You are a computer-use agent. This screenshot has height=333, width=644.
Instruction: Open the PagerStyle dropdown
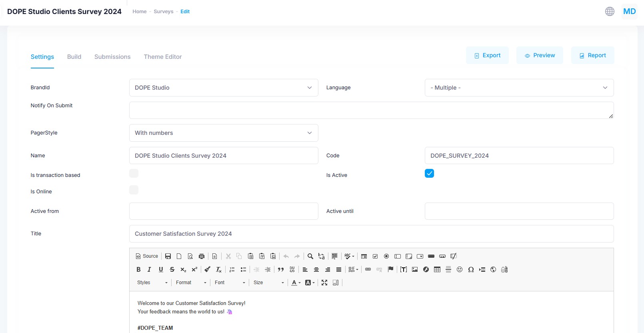[x=224, y=133]
